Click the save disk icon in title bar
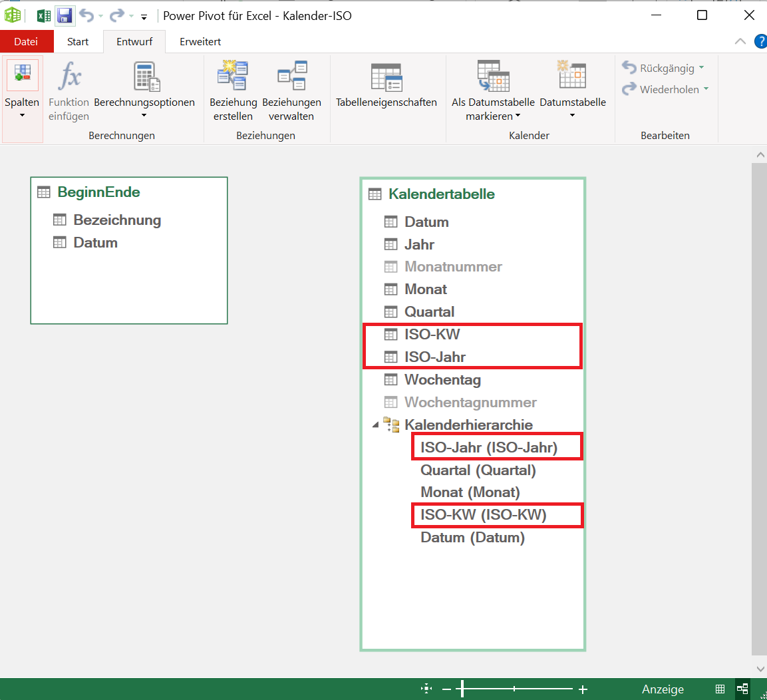Viewport: 767px width, 700px height. [64, 15]
